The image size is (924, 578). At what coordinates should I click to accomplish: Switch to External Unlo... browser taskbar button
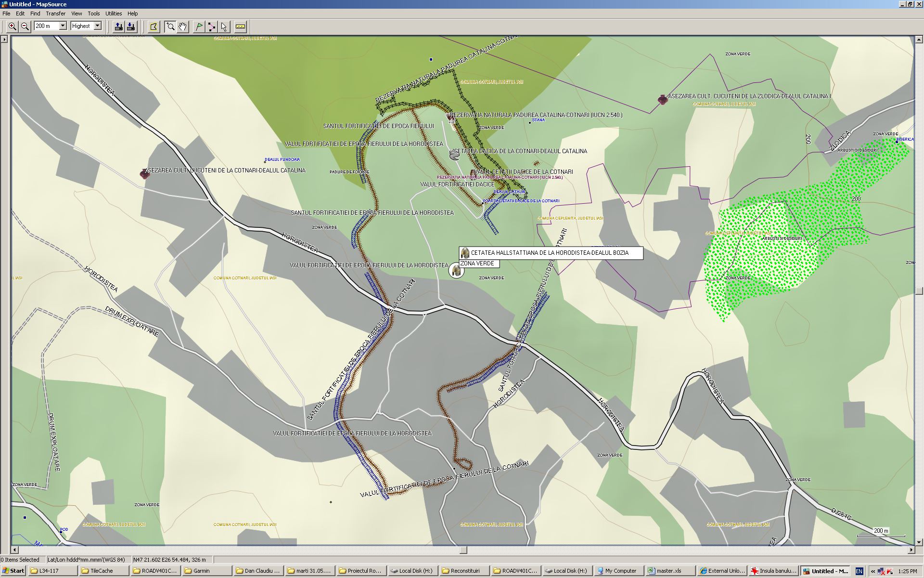tap(722, 571)
